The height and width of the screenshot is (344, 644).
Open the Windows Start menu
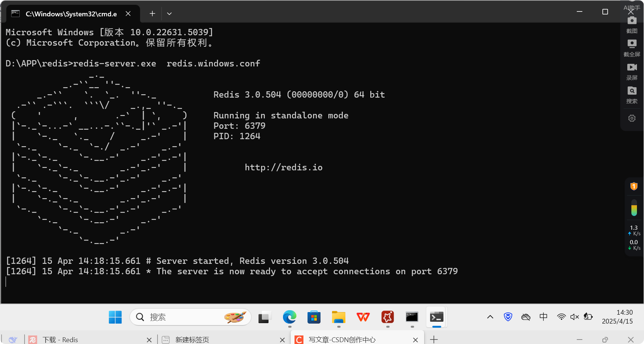pyautogui.click(x=115, y=317)
